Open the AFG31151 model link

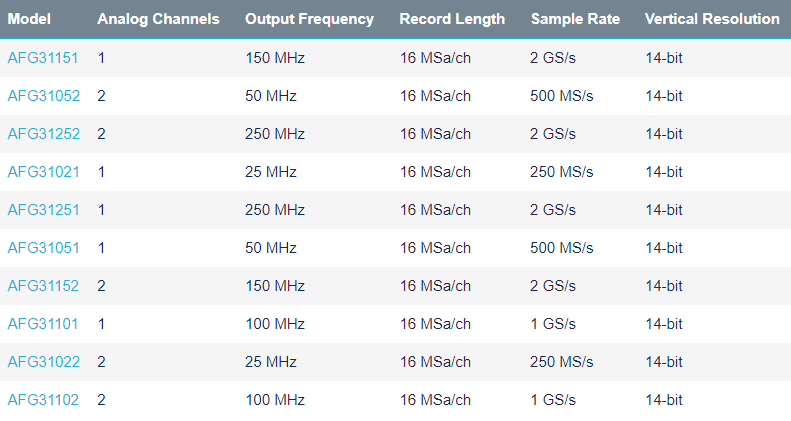click(43, 58)
